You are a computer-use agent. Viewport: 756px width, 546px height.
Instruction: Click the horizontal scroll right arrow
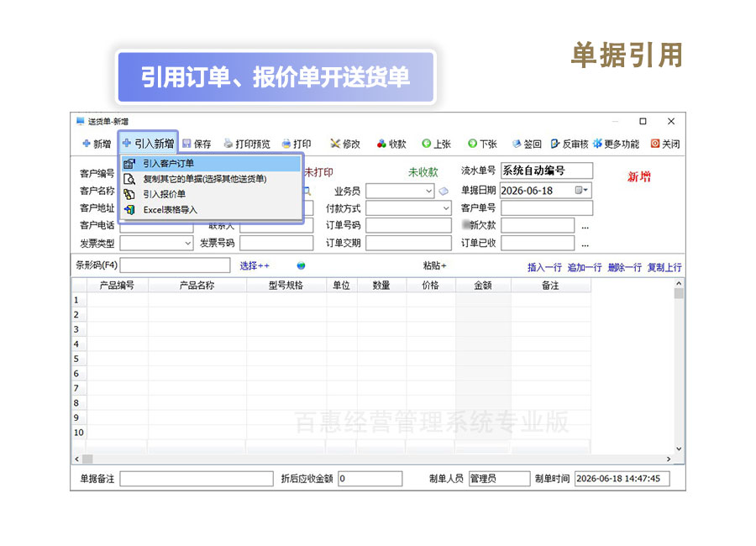tap(669, 459)
